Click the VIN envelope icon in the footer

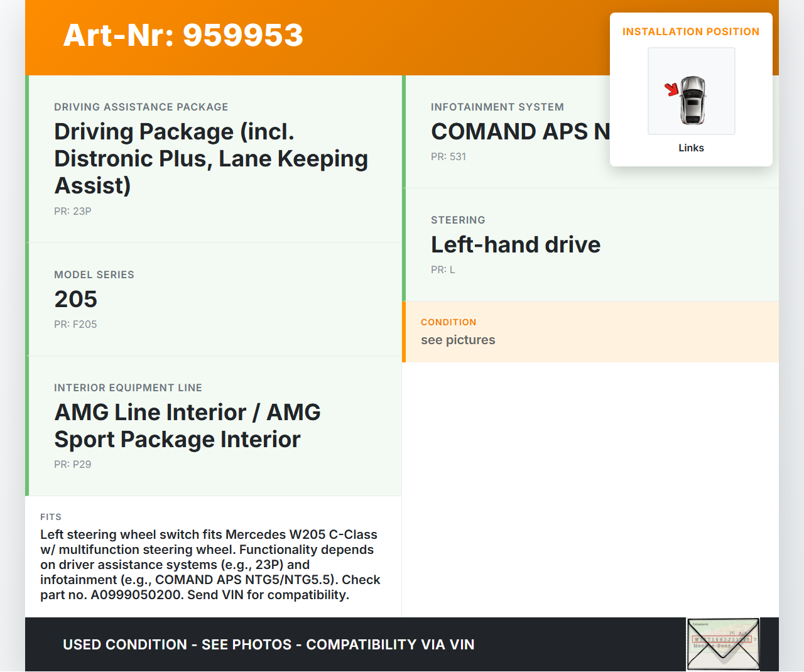point(723,644)
